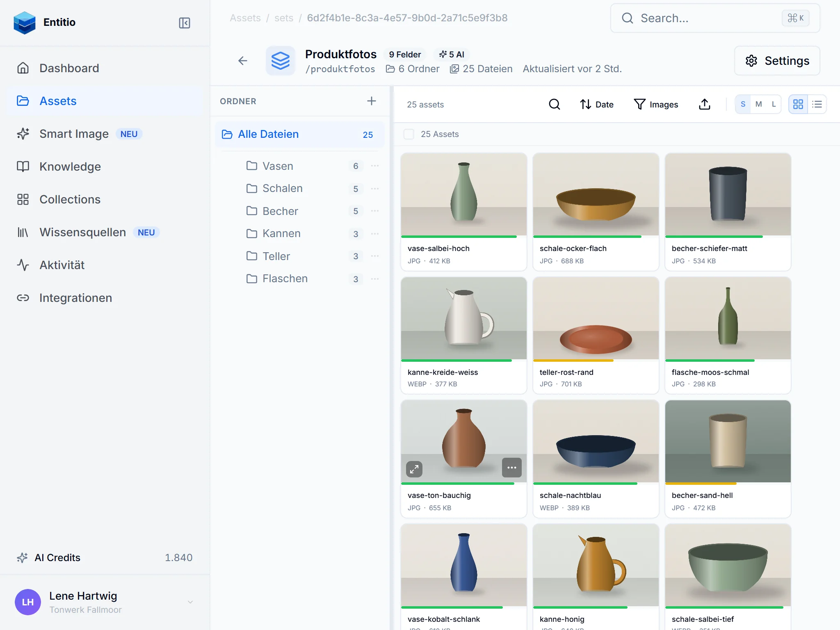Switch to list view

click(817, 104)
